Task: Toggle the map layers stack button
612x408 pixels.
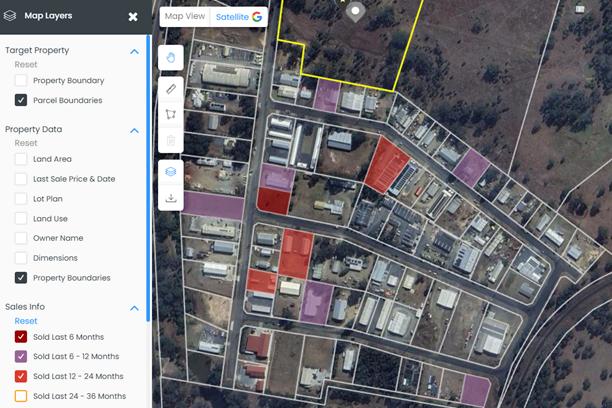Action: point(171,172)
